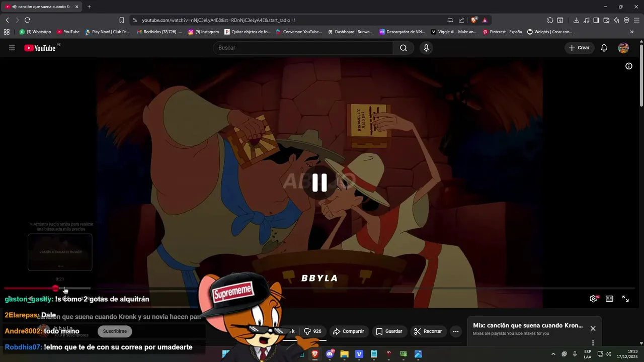Click the magnifier search button
Screen dimensions: 644x362
(x=404, y=48)
